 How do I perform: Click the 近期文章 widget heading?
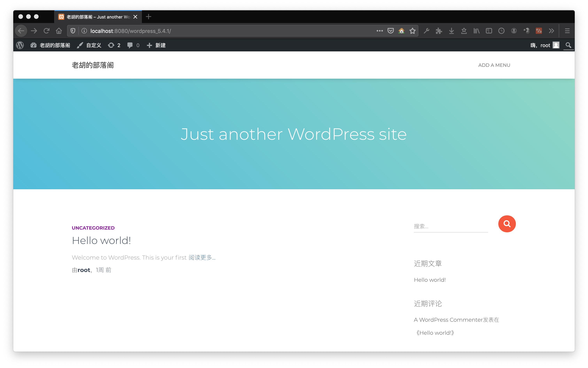pyautogui.click(x=428, y=264)
